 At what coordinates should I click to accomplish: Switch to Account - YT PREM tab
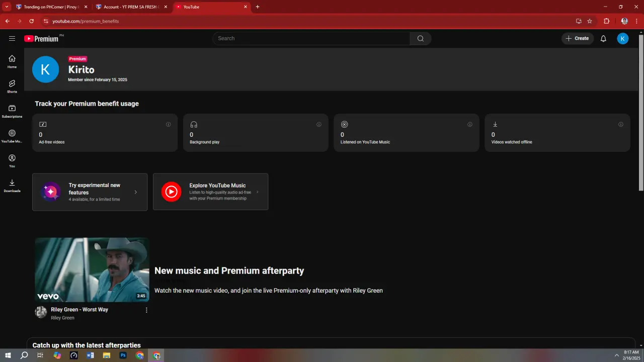[131, 7]
